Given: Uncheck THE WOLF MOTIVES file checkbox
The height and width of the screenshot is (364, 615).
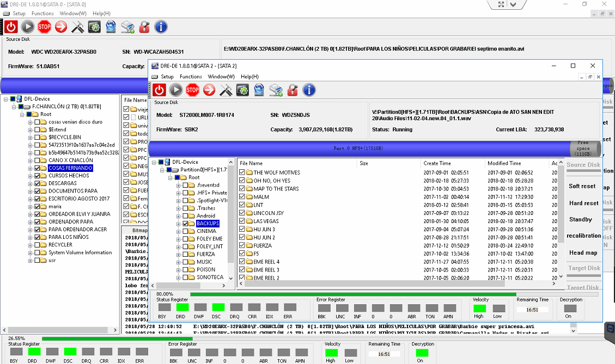Looking at the screenshot, I should pos(242,172).
